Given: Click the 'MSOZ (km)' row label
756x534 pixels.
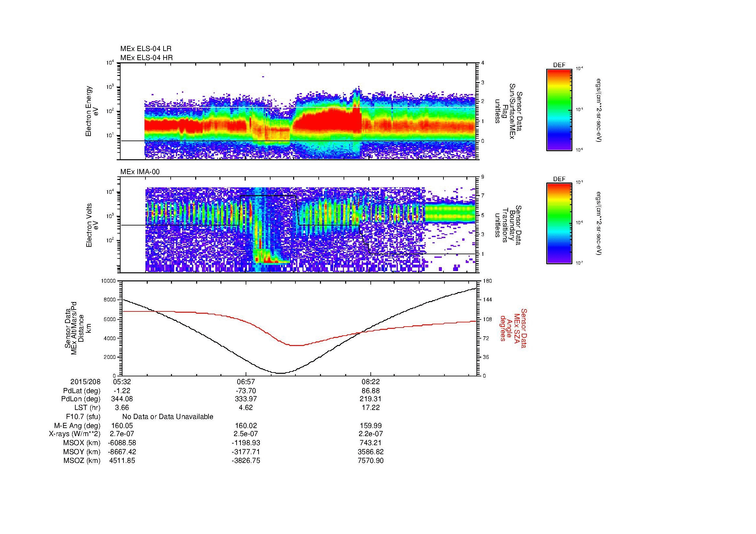Looking at the screenshot, I should tap(82, 461).
